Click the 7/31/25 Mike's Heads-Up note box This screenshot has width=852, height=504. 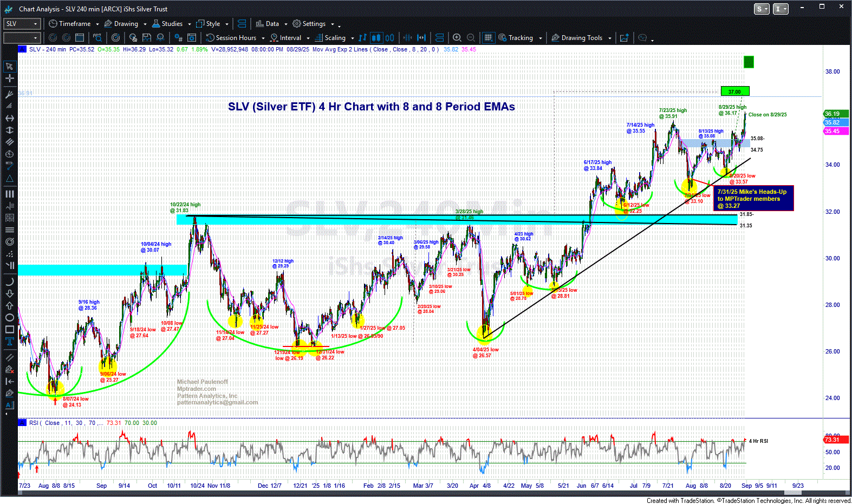[753, 199]
